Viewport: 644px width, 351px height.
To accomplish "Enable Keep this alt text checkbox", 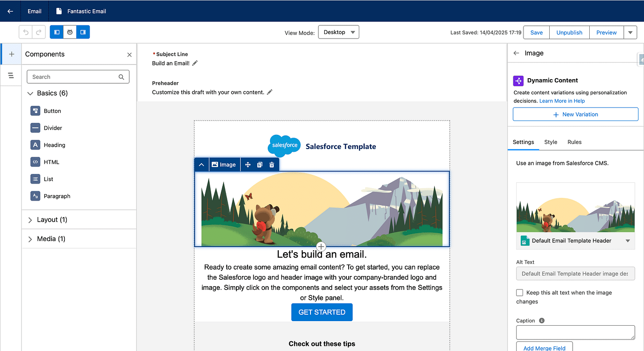I will [520, 293].
